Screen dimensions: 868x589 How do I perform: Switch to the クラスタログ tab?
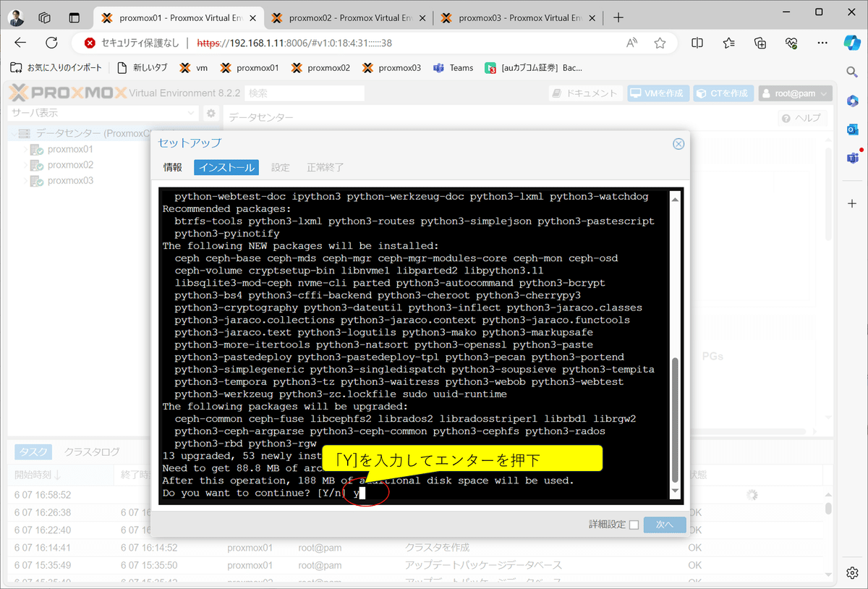pos(92,452)
